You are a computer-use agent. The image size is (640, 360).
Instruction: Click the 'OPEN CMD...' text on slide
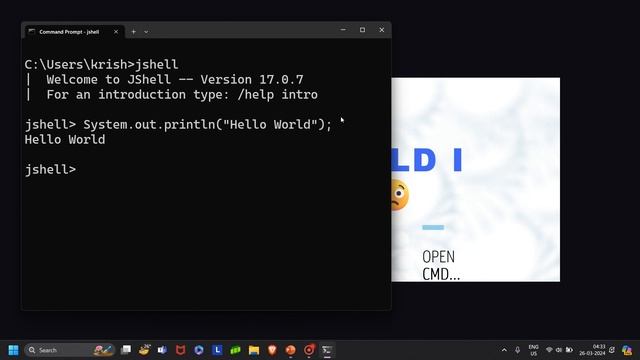441,265
